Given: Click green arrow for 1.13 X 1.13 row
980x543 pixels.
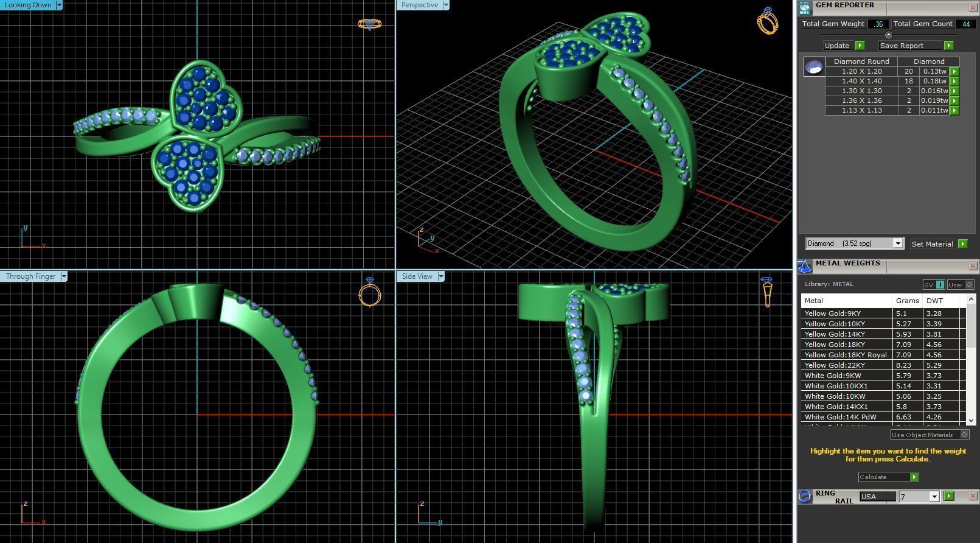Looking at the screenshot, I should tap(954, 110).
